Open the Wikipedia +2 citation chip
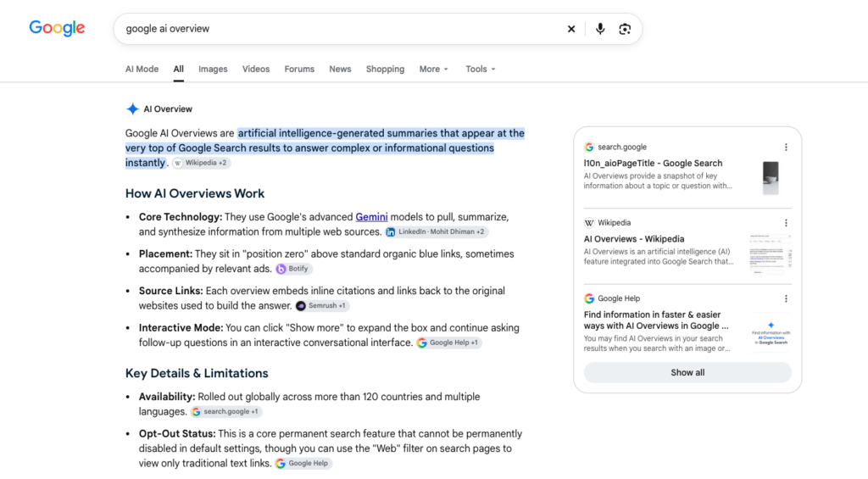Screen dimensions: 868x479 tap(201, 163)
